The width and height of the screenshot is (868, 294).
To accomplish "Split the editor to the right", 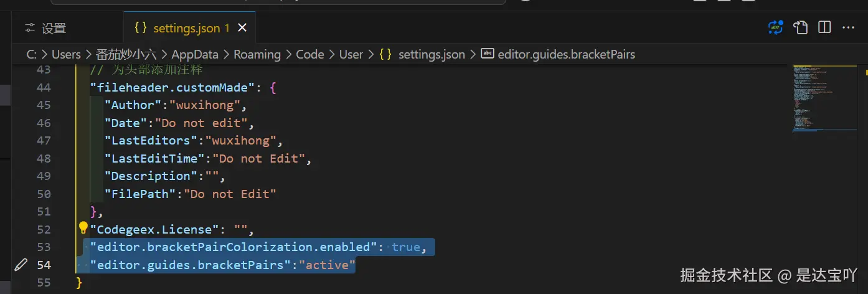I will (824, 27).
